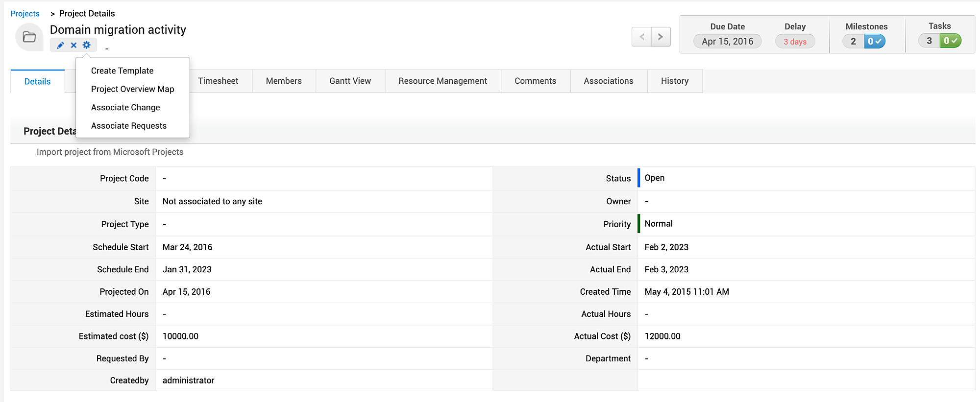Click the project folder icon
The width and height of the screenshot is (980, 402).
point(29,37)
